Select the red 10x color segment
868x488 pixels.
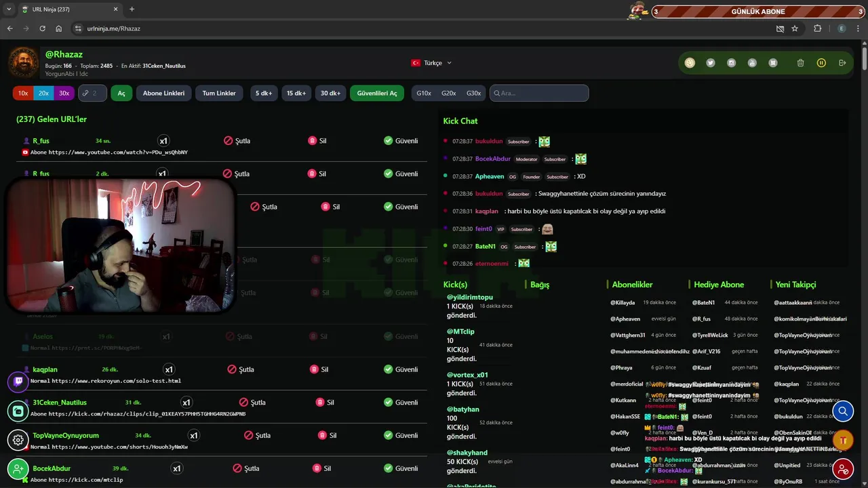point(23,93)
